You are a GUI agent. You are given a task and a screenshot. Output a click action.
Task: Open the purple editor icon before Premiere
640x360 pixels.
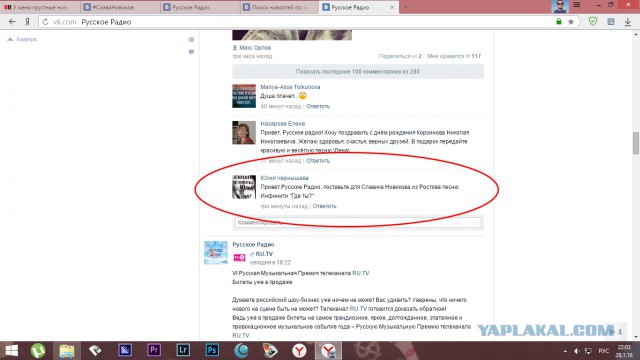click(124, 350)
